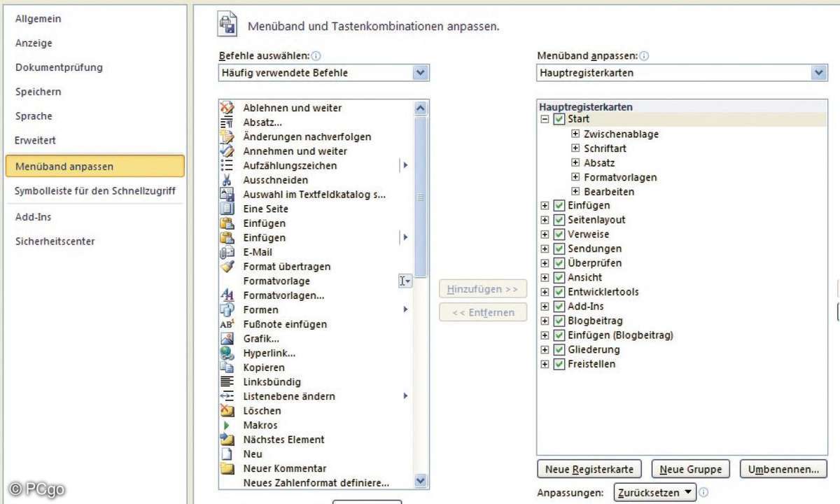
Task: Click the Makros play icon
Action: (227, 425)
